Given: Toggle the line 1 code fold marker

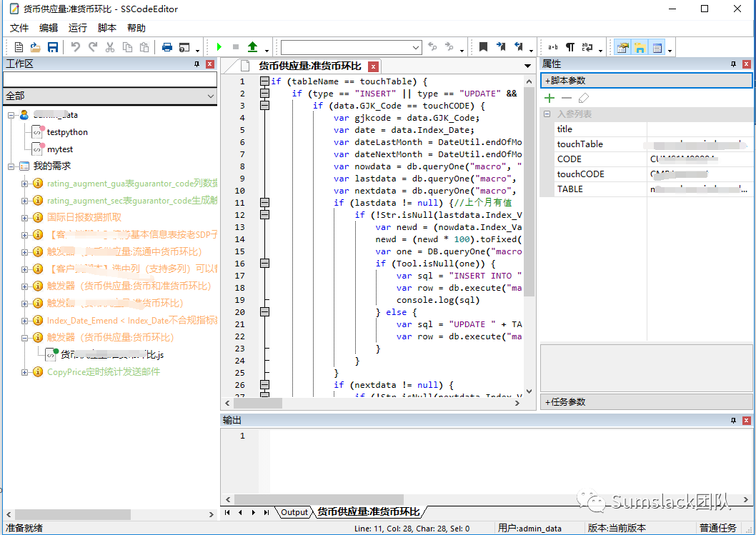Looking at the screenshot, I should click(264, 81).
